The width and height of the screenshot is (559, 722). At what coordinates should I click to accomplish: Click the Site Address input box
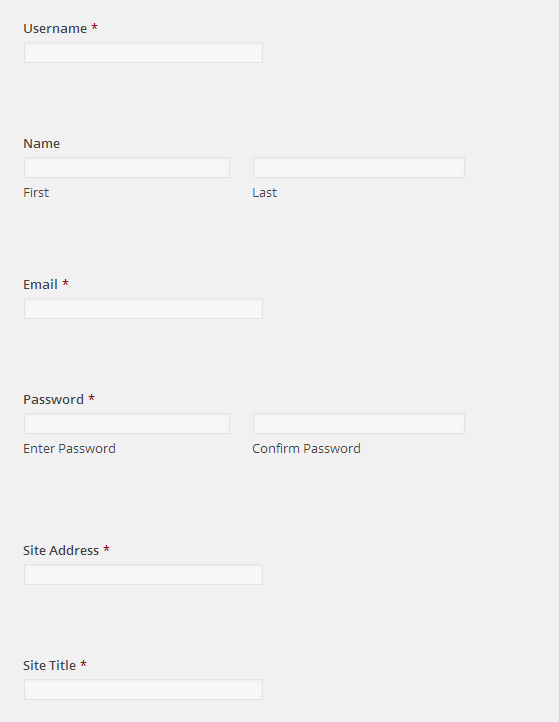click(143, 575)
